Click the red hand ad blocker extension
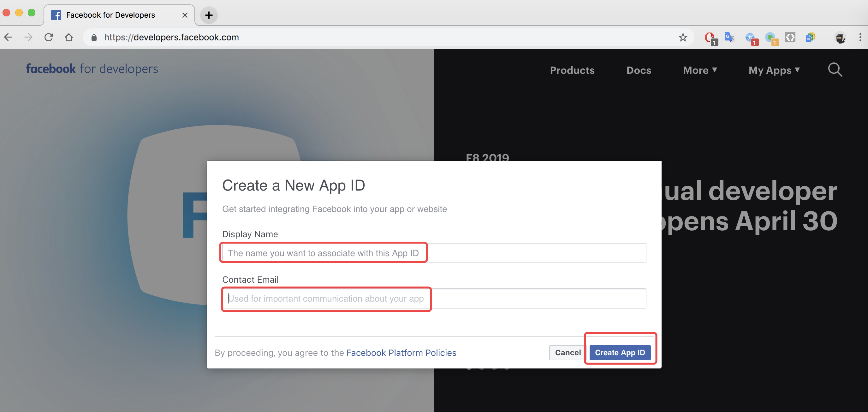 click(x=710, y=37)
